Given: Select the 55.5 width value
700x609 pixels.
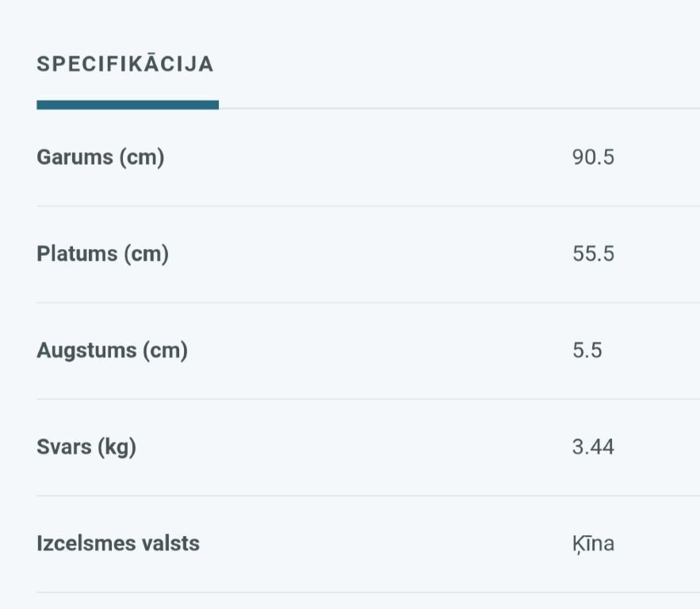Looking at the screenshot, I should tap(593, 254).
